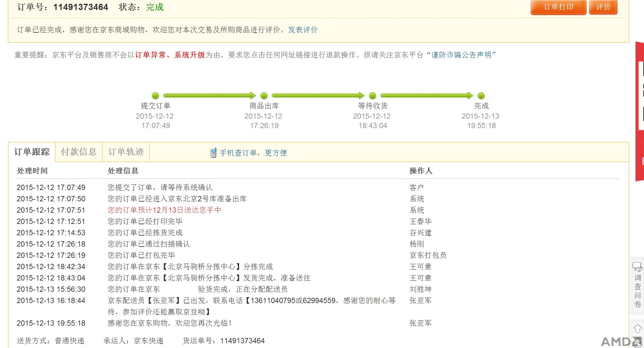The image size is (644, 348).
Task: Click the 分拣完成 tracking row
Action: point(319,267)
